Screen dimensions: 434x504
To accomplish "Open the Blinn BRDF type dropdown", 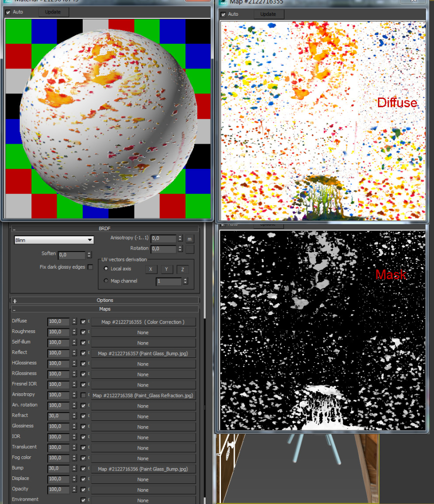I will tap(54, 240).
